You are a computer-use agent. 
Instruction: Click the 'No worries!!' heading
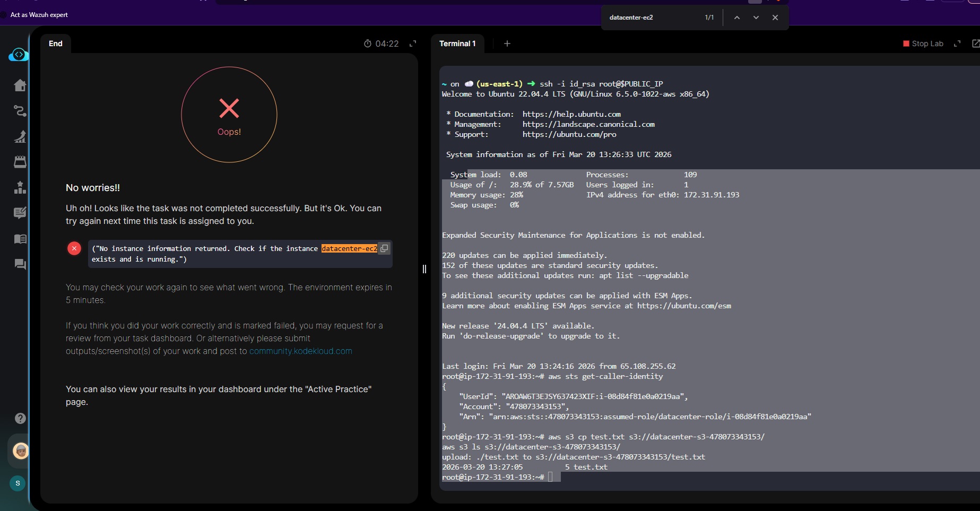[x=93, y=188]
